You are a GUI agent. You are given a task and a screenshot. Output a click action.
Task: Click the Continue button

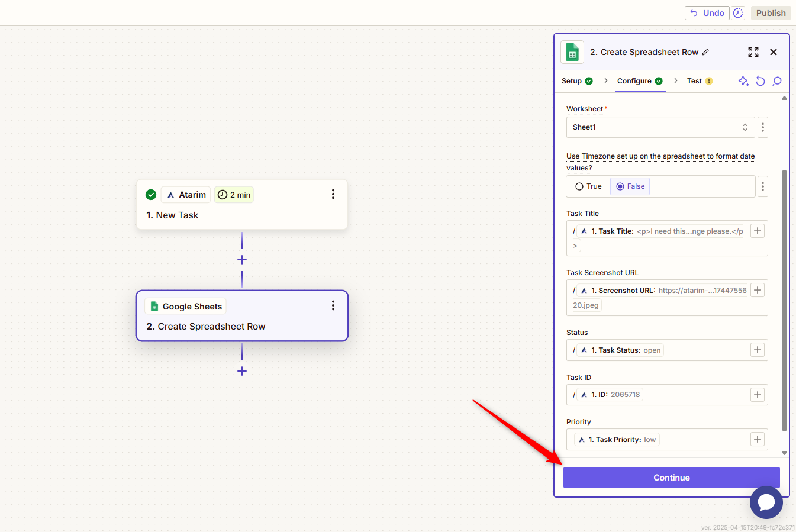click(x=671, y=478)
